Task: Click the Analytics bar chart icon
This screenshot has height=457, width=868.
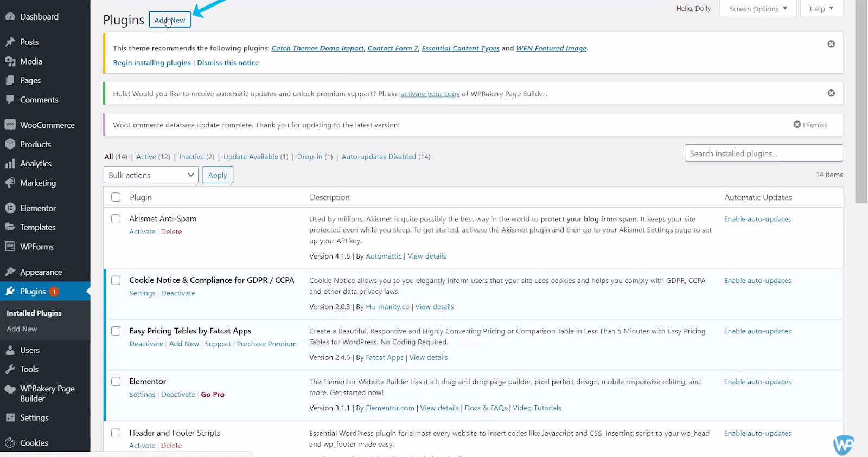Action: [10, 164]
